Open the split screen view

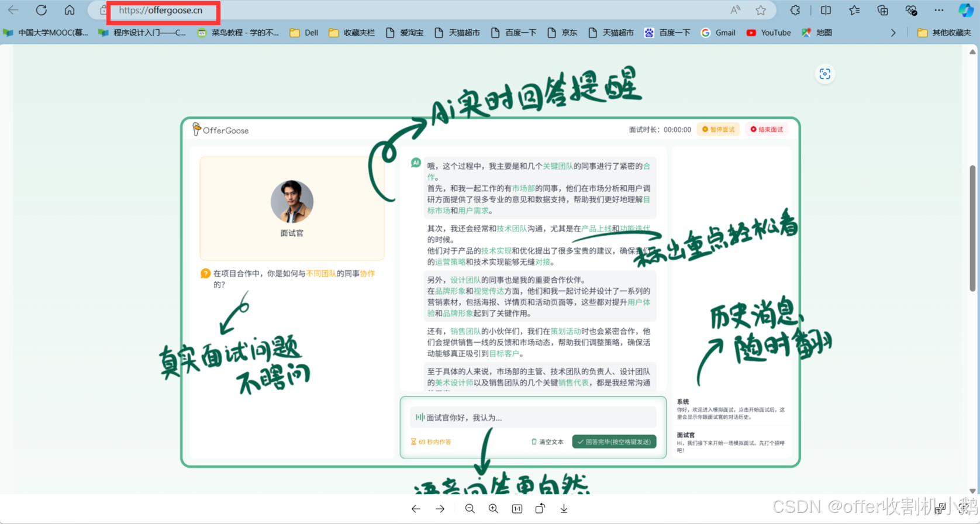[826, 10]
